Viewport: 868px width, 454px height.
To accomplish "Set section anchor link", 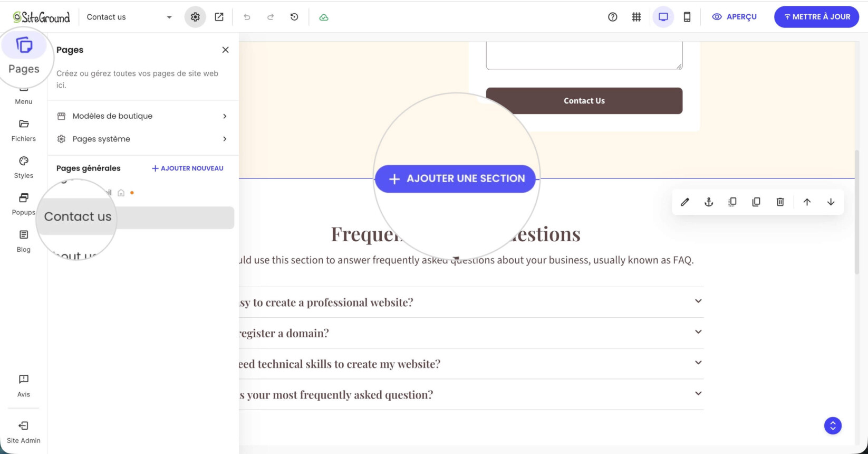I will point(709,202).
